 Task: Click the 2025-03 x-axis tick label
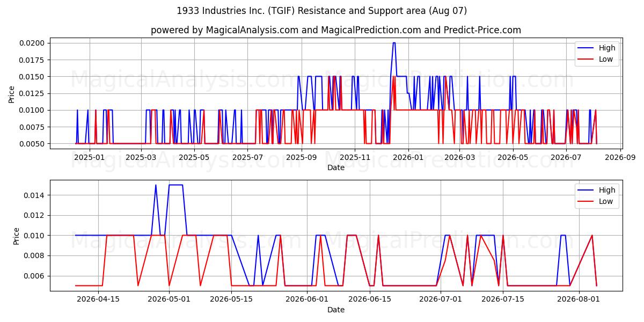[x=141, y=157]
